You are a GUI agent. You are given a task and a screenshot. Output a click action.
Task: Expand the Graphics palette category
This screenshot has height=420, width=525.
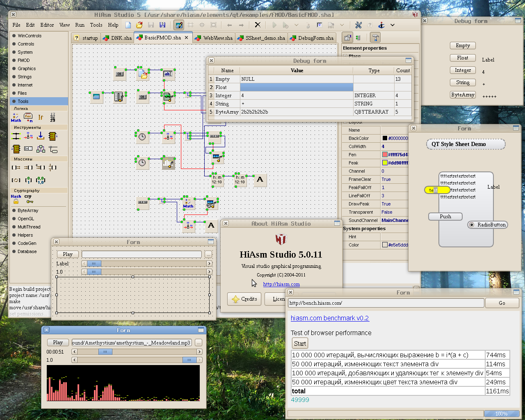tap(27, 68)
